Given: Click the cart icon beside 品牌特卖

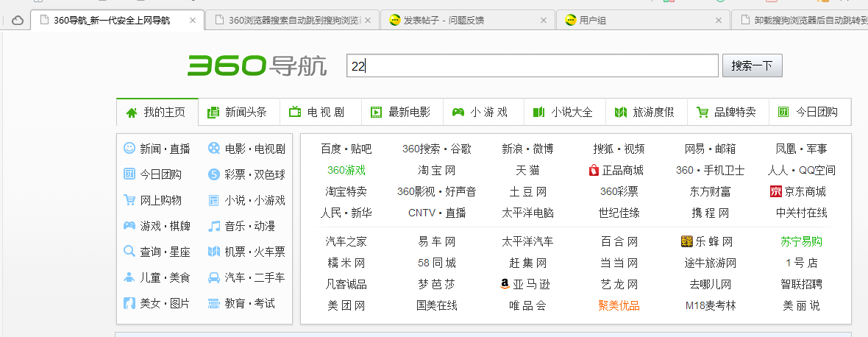Looking at the screenshot, I should (702, 113).
